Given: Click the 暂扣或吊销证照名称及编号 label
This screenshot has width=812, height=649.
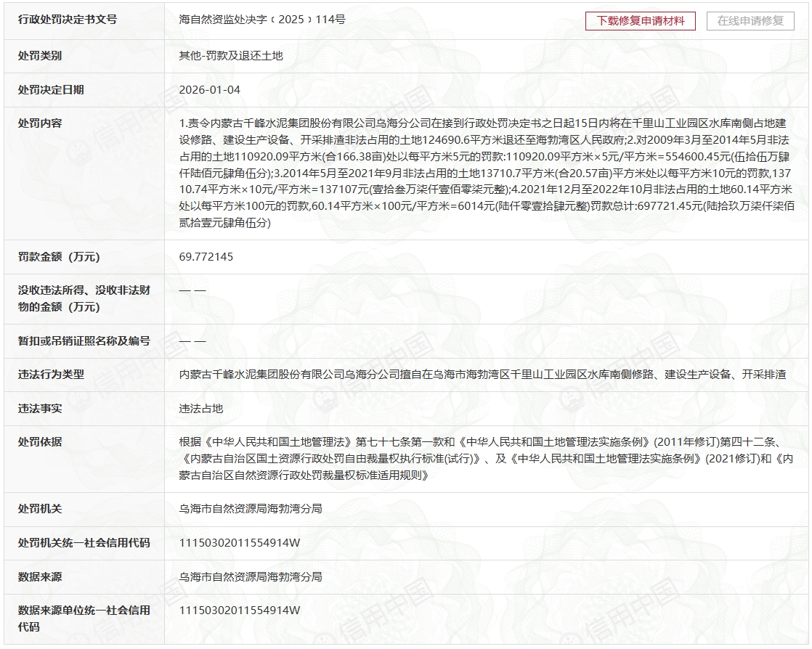Looking at the screenshot, I should click(84, 340).
